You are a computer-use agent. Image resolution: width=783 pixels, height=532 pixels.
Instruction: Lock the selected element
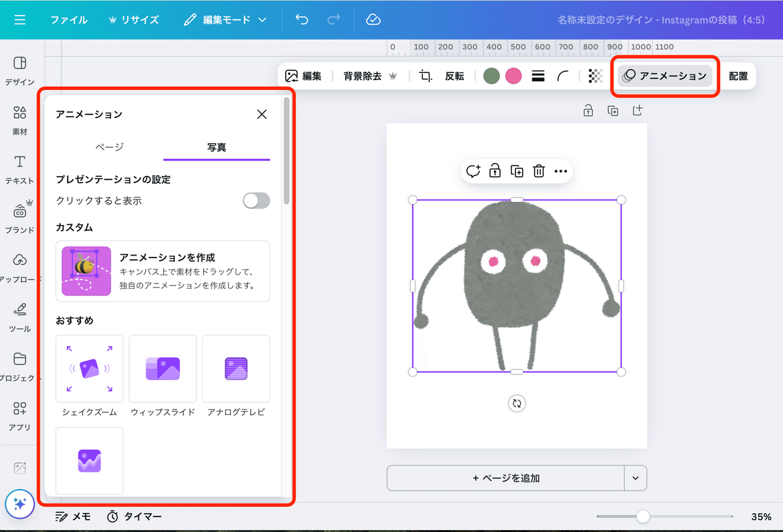pyautogui.click(x=495, y=171)
